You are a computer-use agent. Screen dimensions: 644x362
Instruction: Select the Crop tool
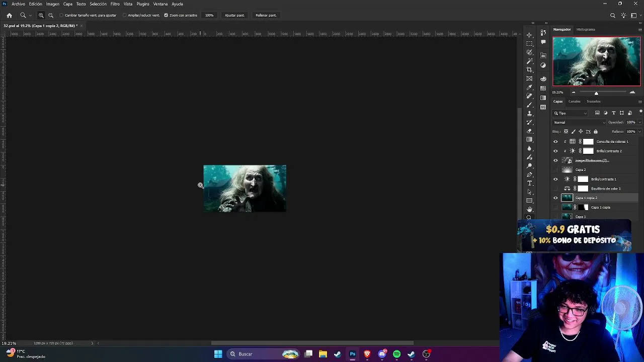coord(529,69)
